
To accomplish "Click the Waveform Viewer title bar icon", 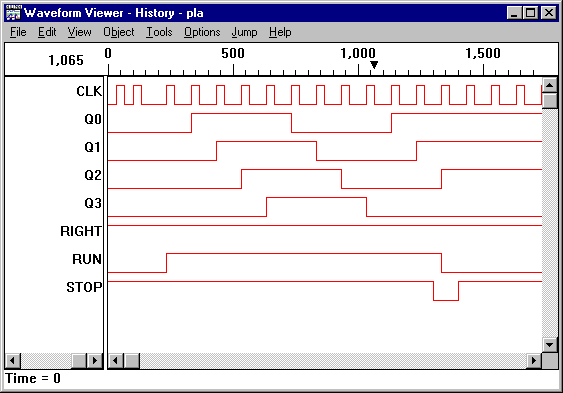I will 13,13.
